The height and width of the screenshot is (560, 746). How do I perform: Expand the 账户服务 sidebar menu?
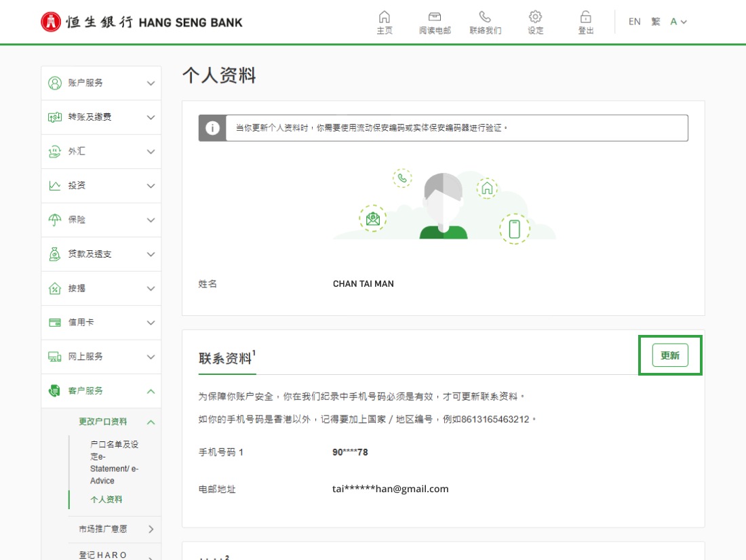coord(101,83)
